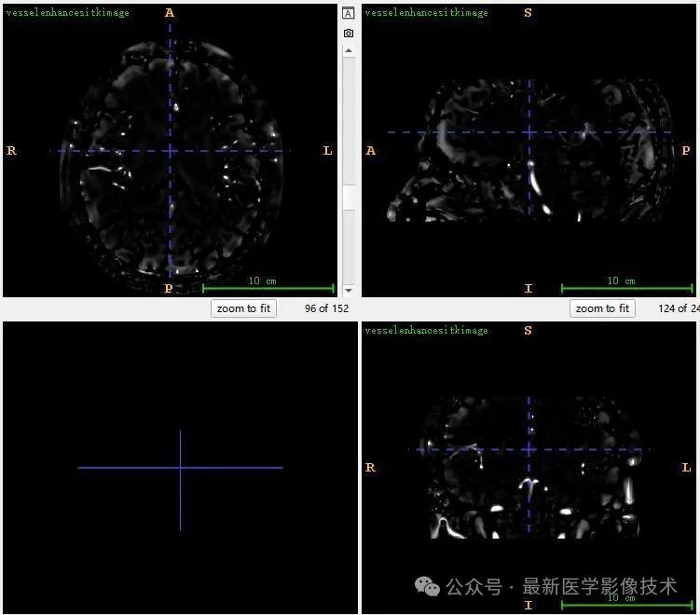Click "zoom to fit" under the sagittal view
The image size is (700, 615).
pos(602,308)
